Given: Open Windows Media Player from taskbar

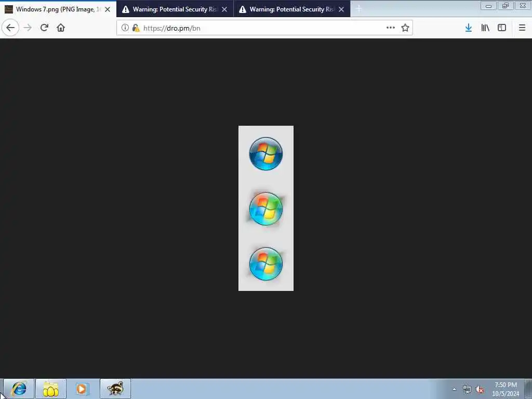Looking at the screenshot, I should coord(82,389).
